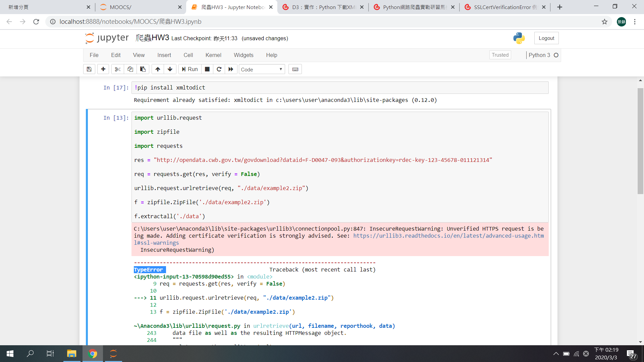Restart the kernel icon
The image size is (644, 362).
point(219,69)
